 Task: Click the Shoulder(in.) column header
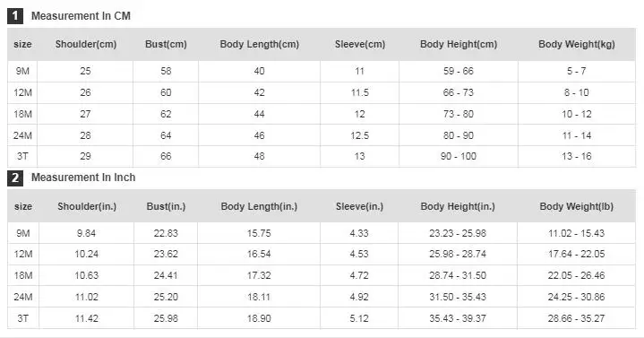point(87,206)
